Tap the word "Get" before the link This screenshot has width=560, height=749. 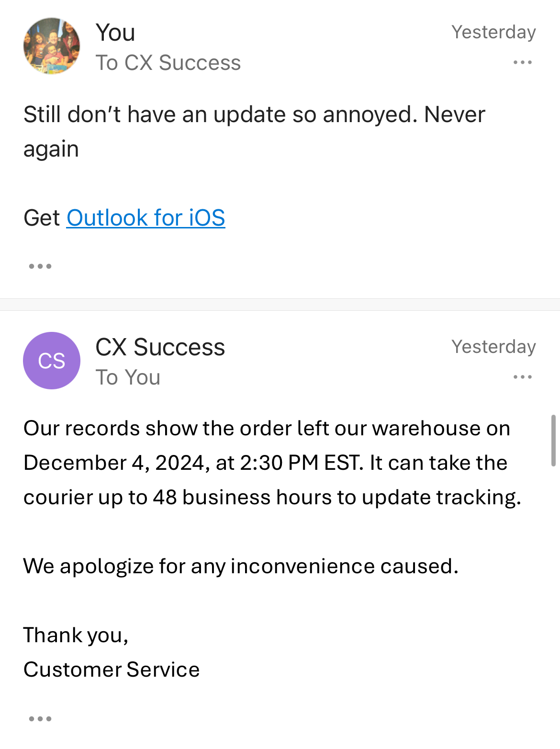point(42,218)
